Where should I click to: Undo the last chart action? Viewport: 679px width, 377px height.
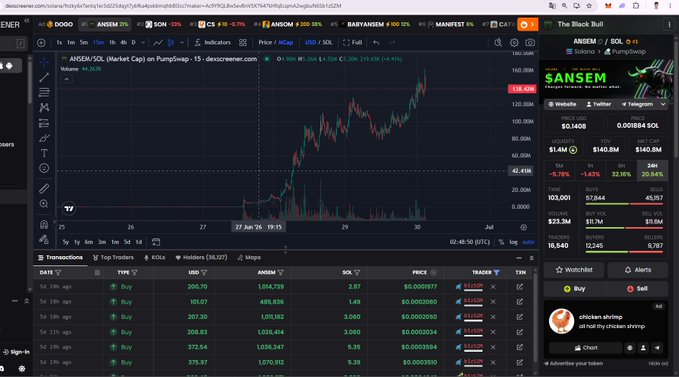click(376, 42)
